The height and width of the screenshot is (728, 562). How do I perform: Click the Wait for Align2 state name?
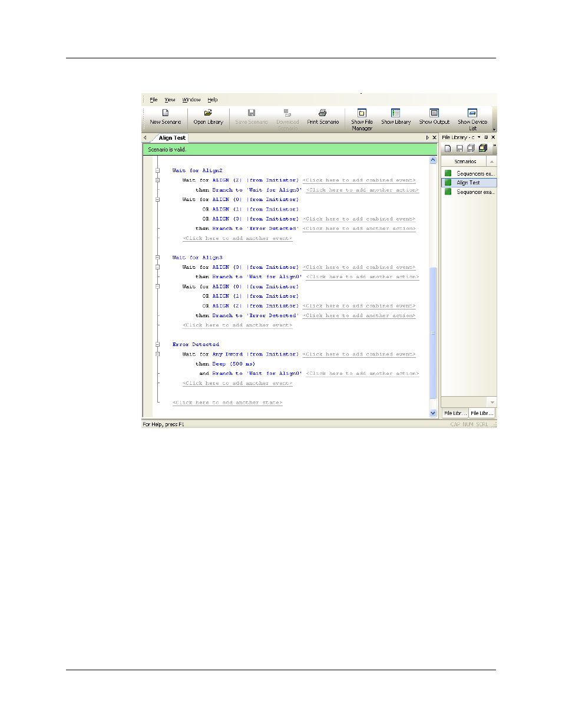[x=197, y=170]
